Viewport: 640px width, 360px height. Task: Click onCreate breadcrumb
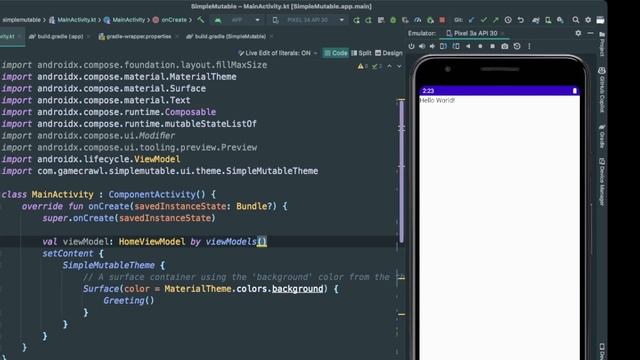tap(170, 20)
